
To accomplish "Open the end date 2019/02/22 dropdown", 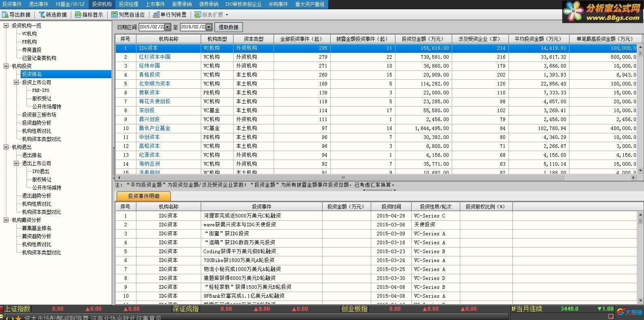I will tap(209, 27).
